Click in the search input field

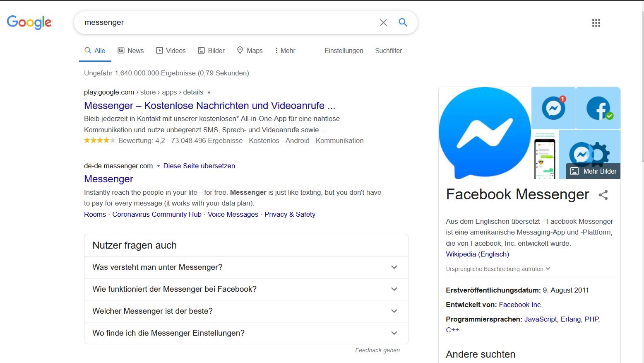pyautogui.click(x=228, y=22)
